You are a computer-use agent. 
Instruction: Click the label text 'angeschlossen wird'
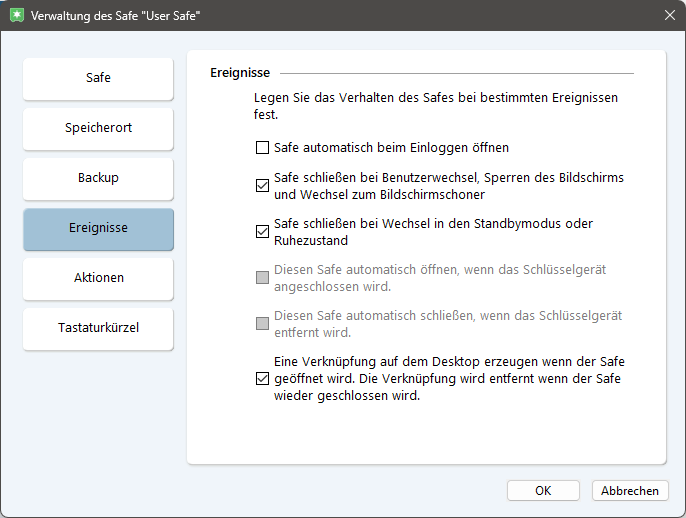331,286
